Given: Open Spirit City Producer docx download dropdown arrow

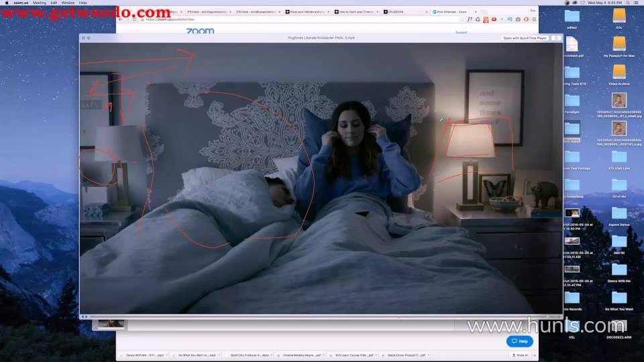Looking at the screenshot, I should click(272, 355).
